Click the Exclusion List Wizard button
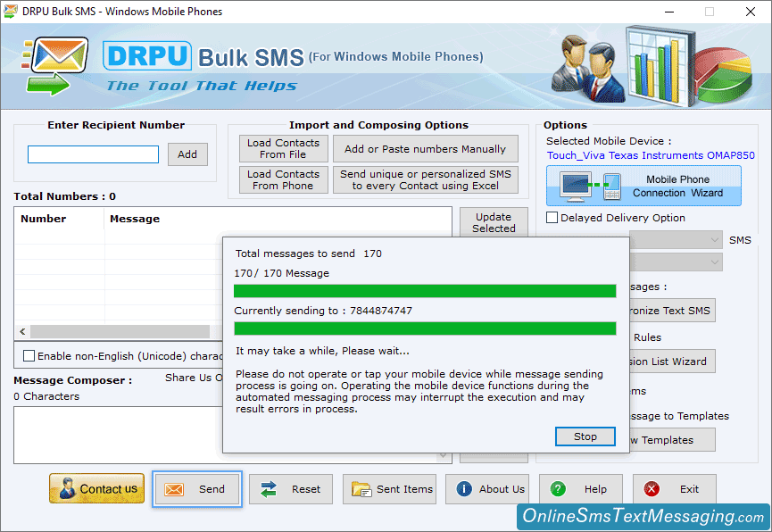 (x=672, y=362)
